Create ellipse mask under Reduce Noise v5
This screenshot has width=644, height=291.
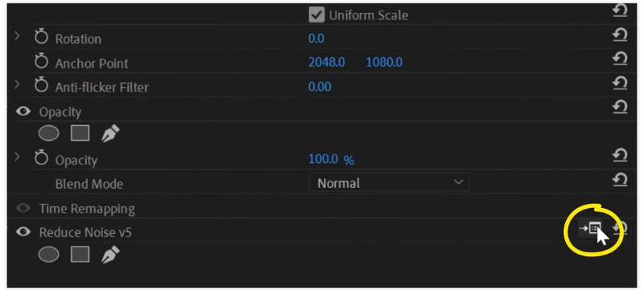click(x=48, y=255)
